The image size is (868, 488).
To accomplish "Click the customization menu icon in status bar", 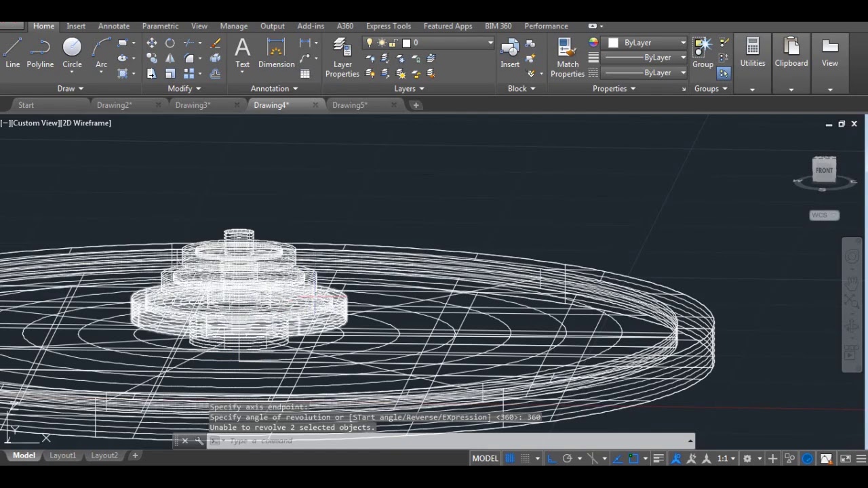I will tap(861, 459).
